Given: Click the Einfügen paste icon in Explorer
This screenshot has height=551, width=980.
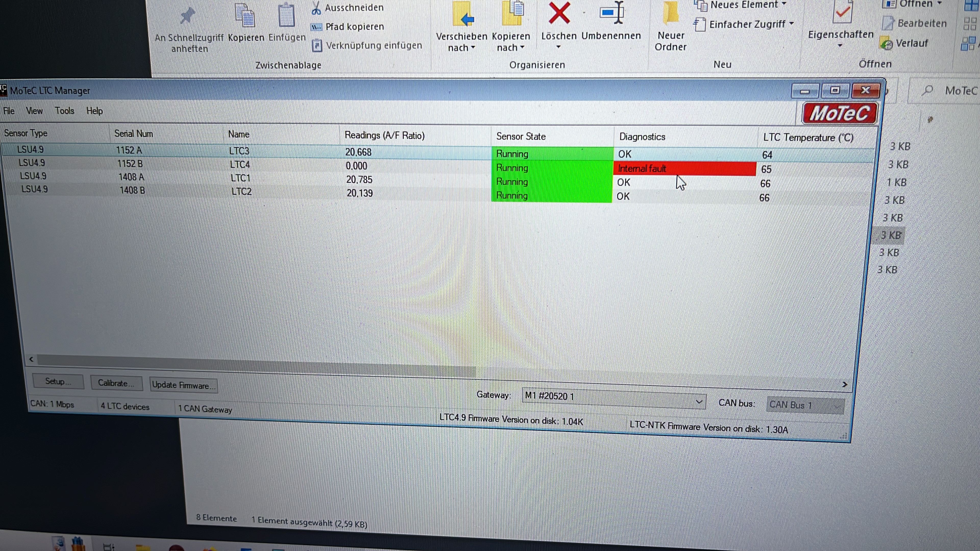Looking at the screenshot, I should [286, 15].
